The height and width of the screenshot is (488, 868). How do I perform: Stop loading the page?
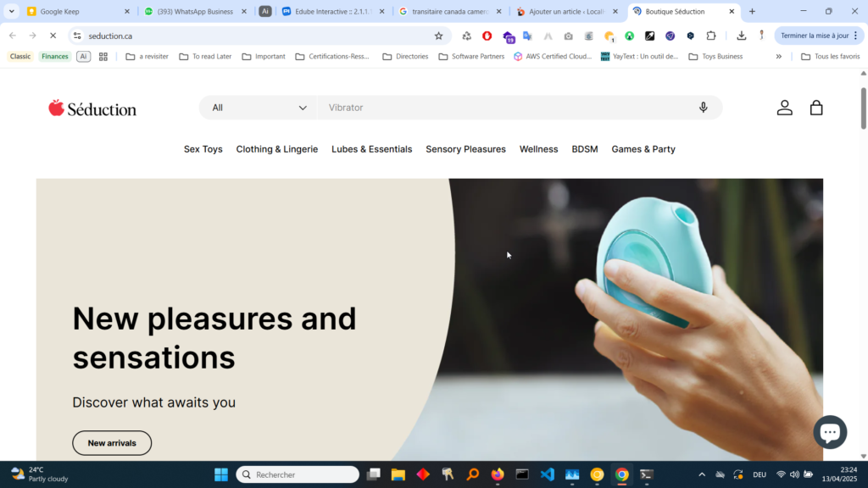pos(53,36)
